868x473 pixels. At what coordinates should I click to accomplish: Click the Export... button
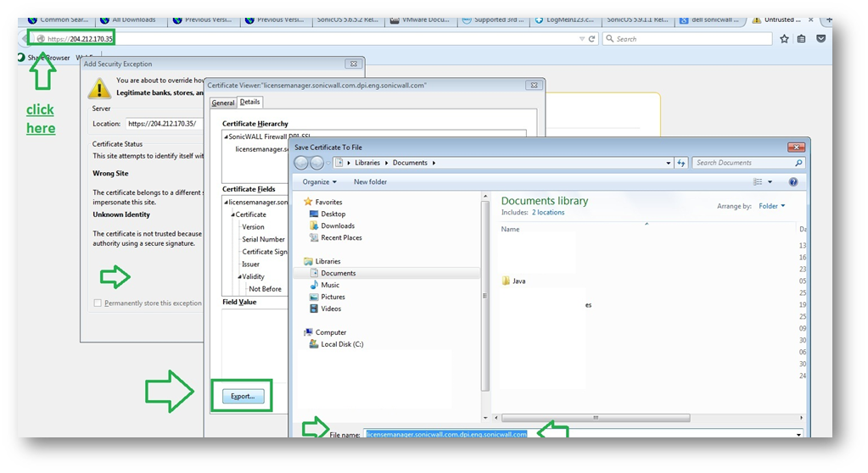pyautogui.click(x=243, y=396)
